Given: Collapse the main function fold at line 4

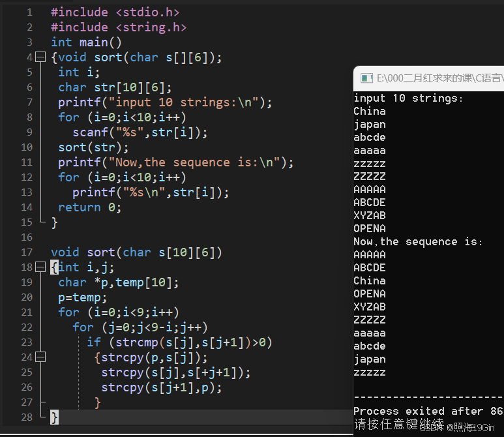Looking at the screenshot, I should point(40,57).
